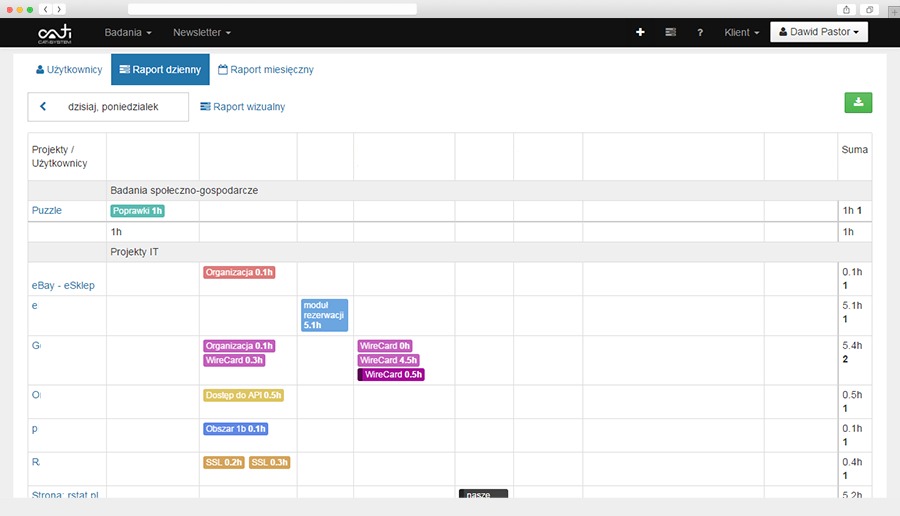Select the Raport dzienny tab

pyautogui.click(x=160, y=70)
